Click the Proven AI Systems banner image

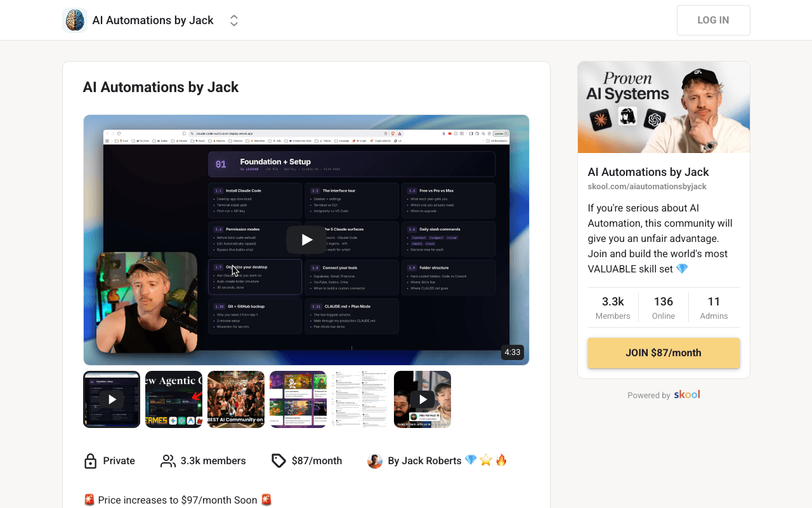664,107
